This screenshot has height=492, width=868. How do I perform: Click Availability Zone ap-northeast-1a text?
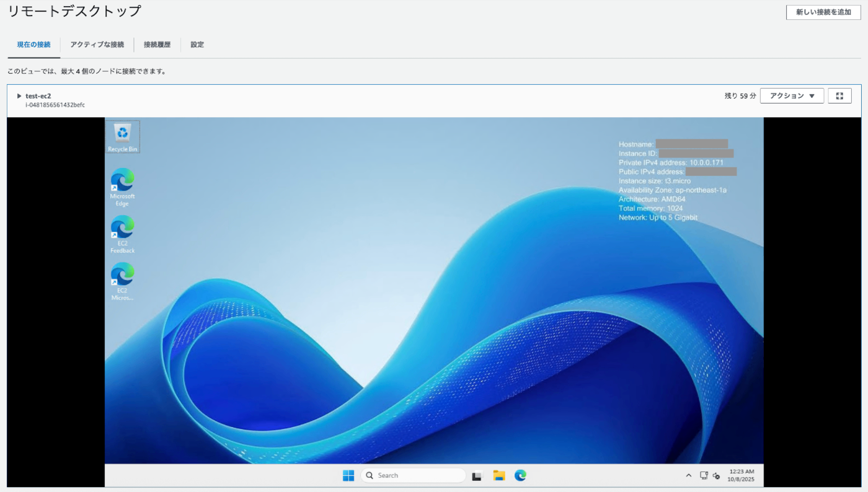click(x=673, y=190)
